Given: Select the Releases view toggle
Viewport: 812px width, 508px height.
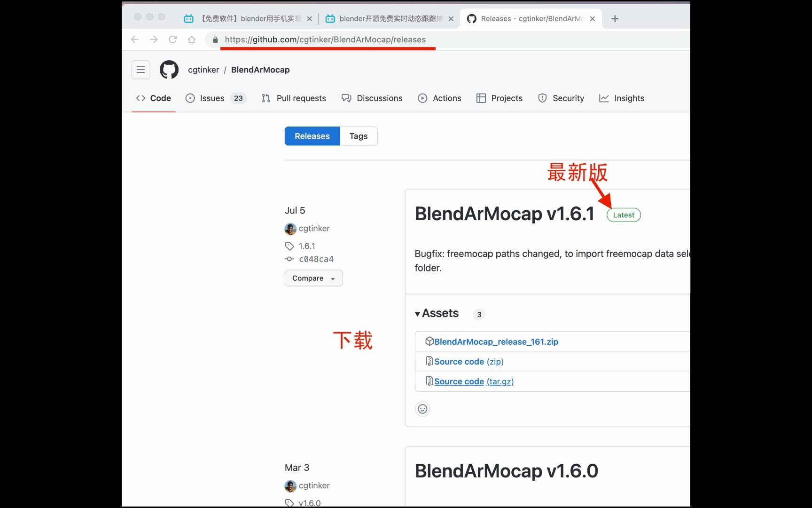Looking at the screenshot, I should click(312, 136).
